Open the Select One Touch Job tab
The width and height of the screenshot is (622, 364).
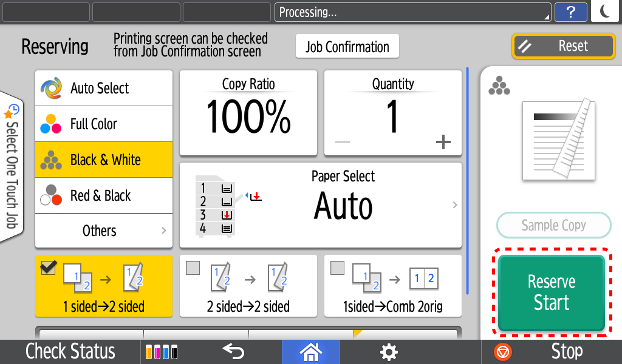12,166
